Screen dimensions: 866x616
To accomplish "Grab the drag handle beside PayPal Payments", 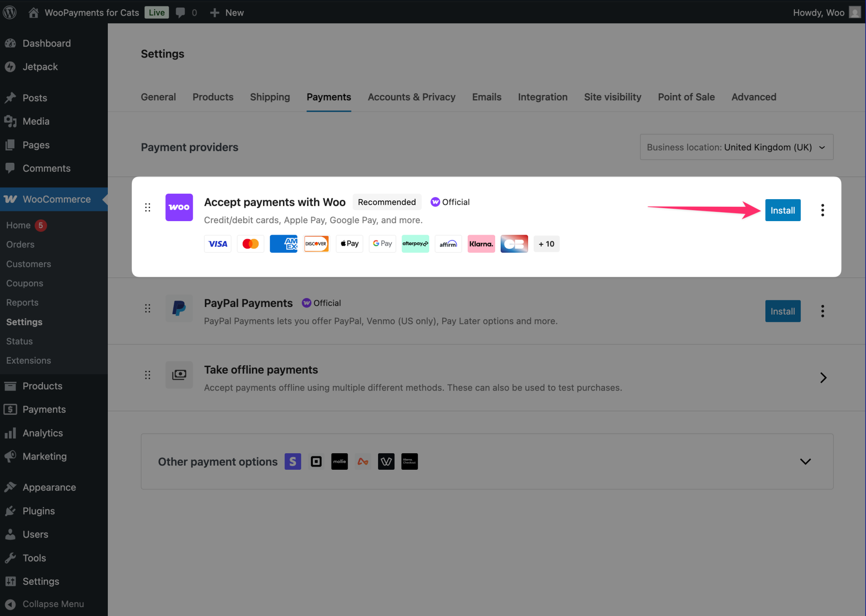I will click(148, 308).
